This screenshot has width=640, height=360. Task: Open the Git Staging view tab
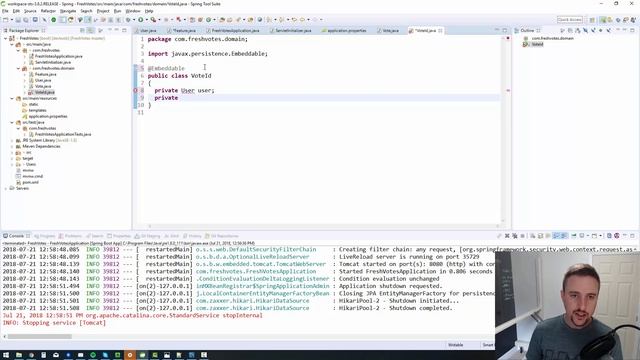coord(147,236)
